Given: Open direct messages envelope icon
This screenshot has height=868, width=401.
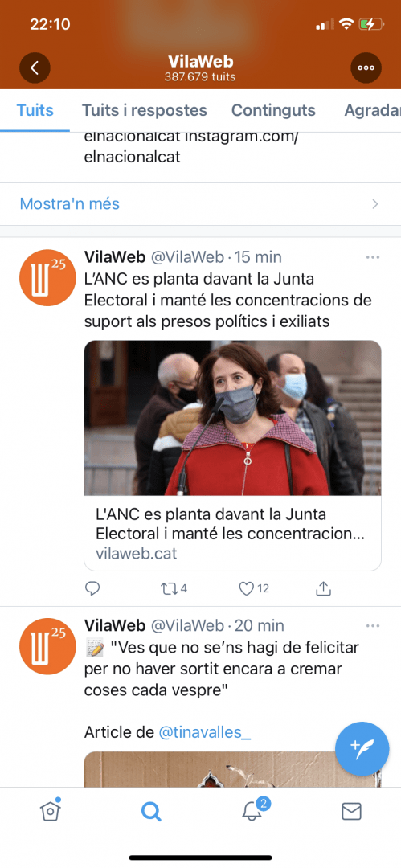Looking at the screenshot, I should pyautogui.click(x=351, y=811).
